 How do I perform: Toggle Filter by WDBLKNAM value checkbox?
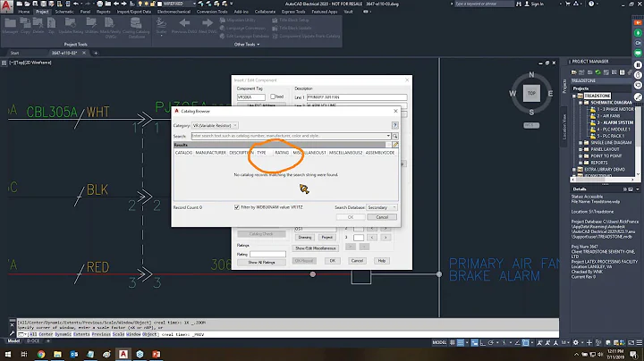[x=237, y=207]
